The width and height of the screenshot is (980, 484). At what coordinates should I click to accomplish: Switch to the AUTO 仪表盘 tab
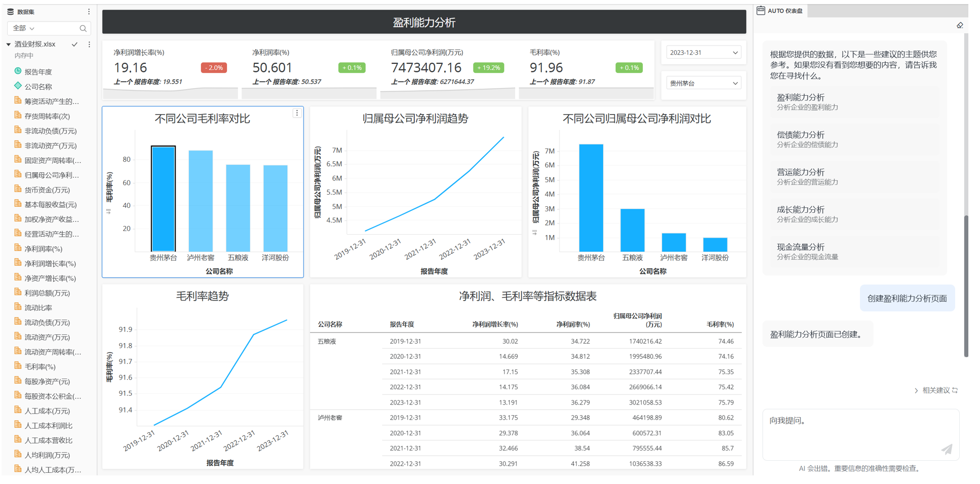780,11
